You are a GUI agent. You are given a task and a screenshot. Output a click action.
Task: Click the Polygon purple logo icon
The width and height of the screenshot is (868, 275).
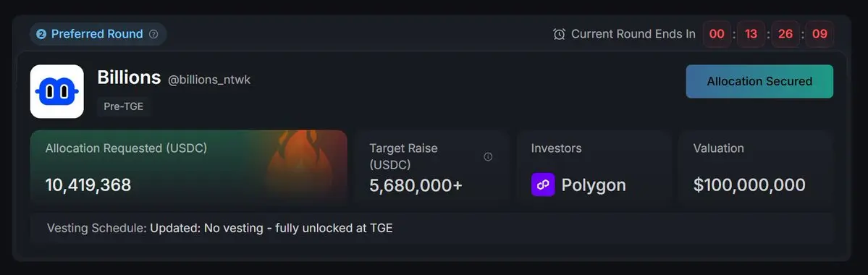[542, 185]
